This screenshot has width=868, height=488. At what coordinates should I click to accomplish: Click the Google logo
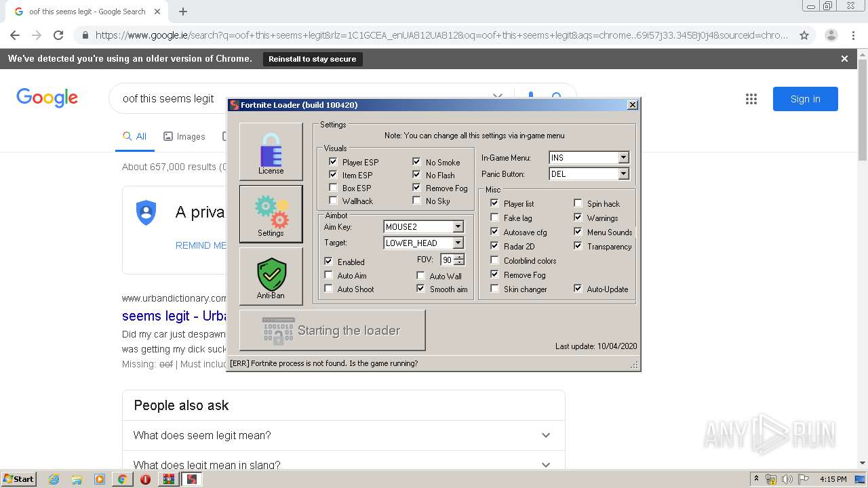[47, 98]
